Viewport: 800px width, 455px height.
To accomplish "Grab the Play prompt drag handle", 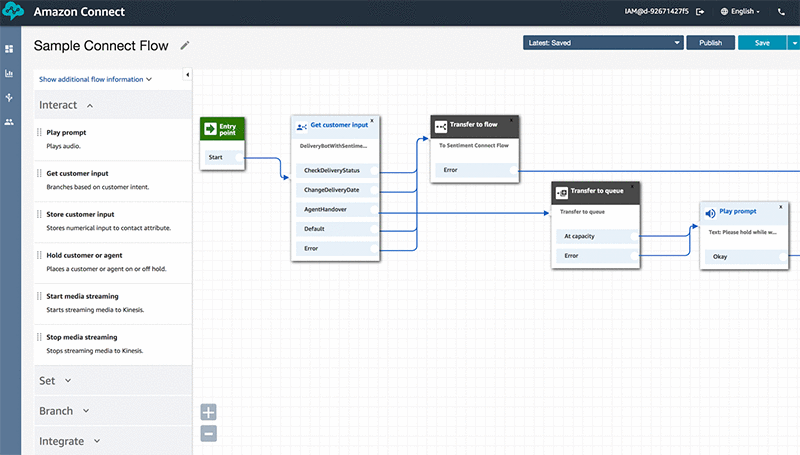I will pos(39,132).
